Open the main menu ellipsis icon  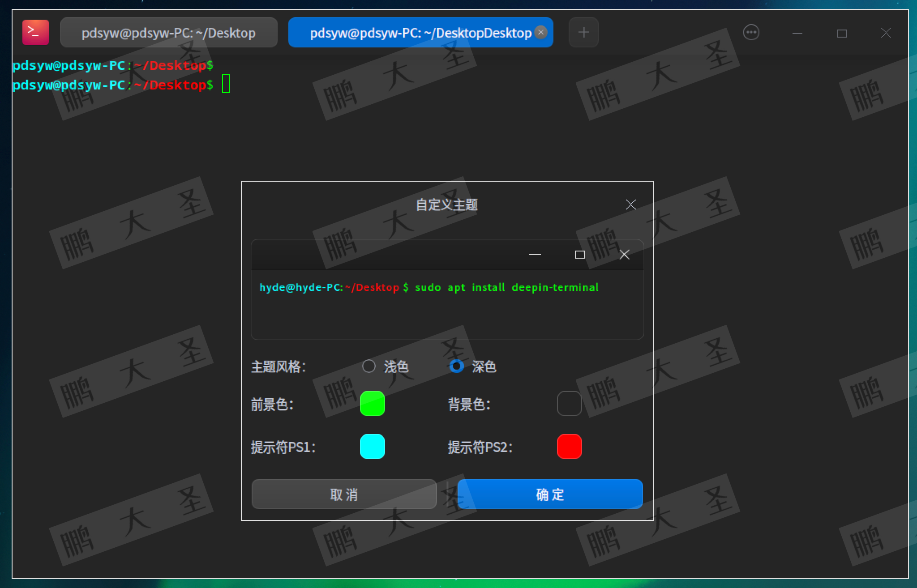click(x=751, y=32)
